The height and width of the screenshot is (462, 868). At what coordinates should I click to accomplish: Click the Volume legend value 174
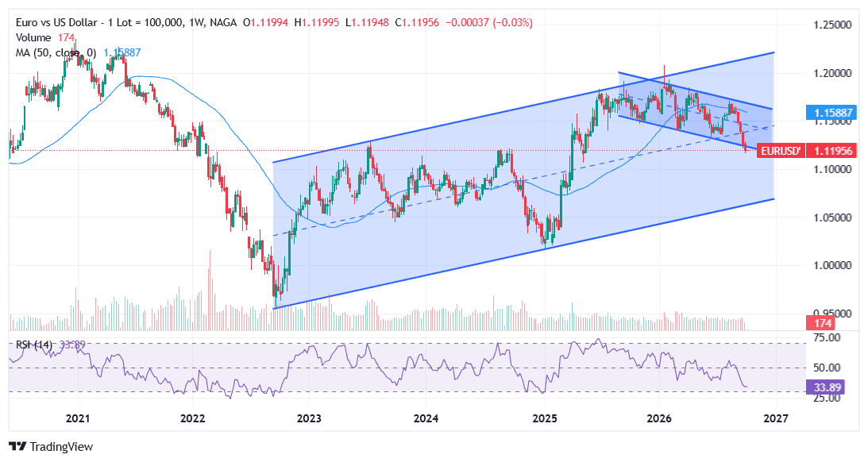[66, 37]
